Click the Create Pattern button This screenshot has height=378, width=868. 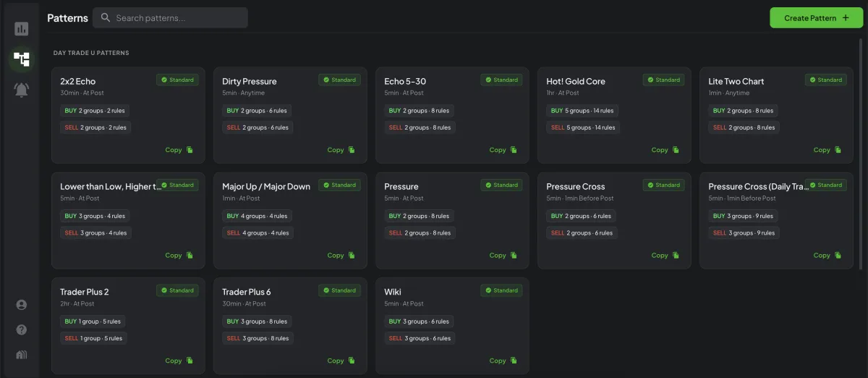pos(816,18)
